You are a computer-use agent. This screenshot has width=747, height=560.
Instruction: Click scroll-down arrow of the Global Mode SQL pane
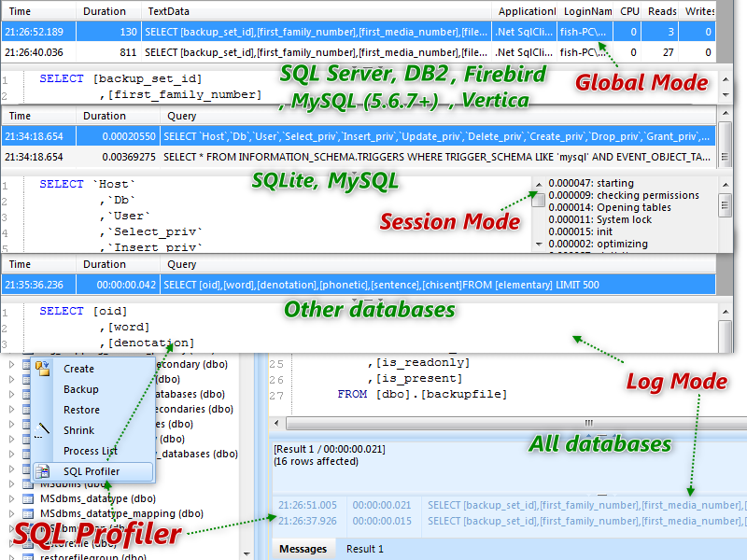click(x=726, y=95)
